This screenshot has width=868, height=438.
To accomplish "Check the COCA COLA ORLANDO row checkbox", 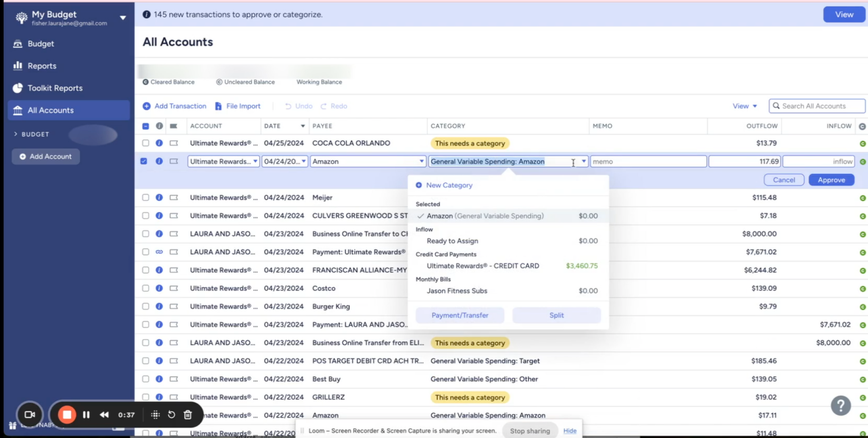I will tap(145, 143).
